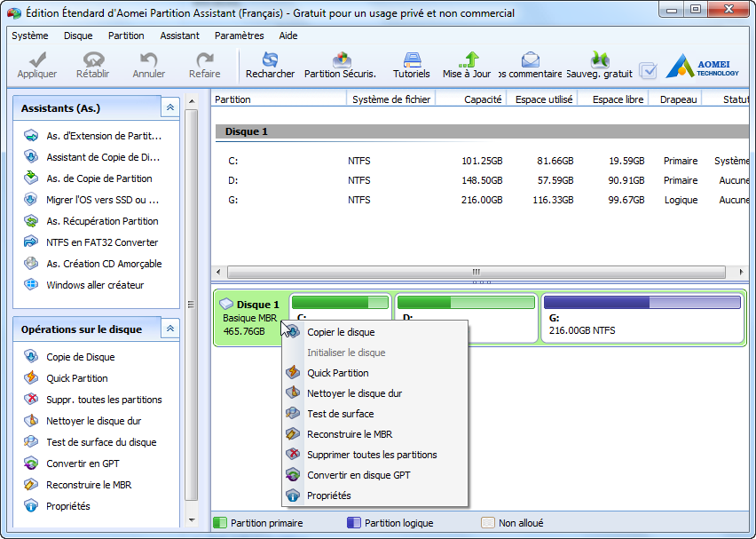Choose Test de surface in the context menu

(375, 414)
